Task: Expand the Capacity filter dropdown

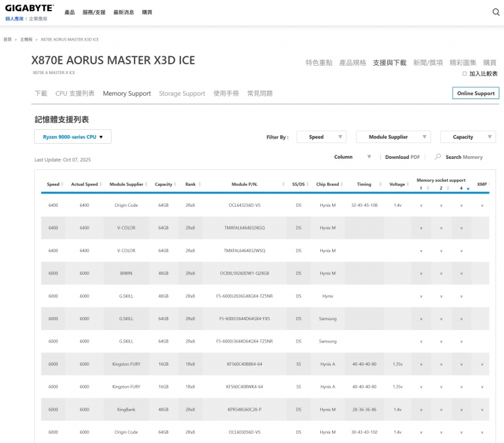Action: tap(468, 137)
